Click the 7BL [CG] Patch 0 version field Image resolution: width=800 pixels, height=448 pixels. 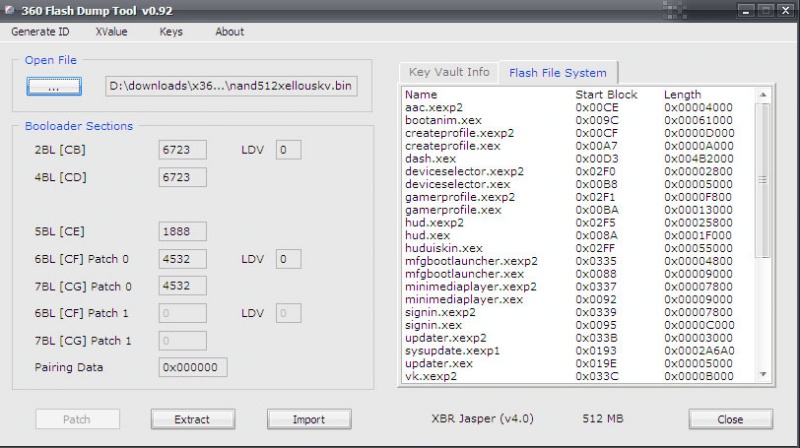click(182, 286)
